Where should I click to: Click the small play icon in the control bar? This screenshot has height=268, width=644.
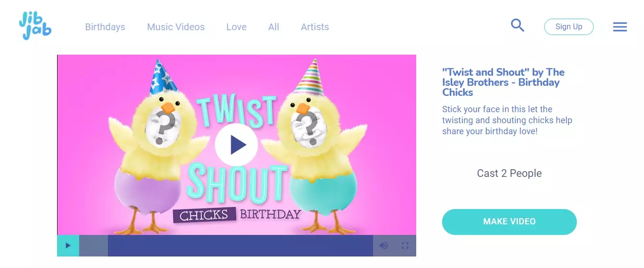click(68, 245)
